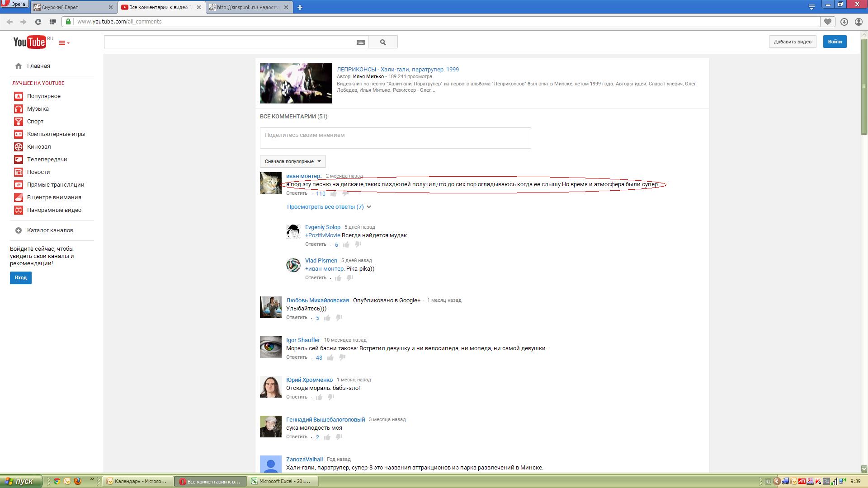Open Илья Митько author link

coord(368,77)
